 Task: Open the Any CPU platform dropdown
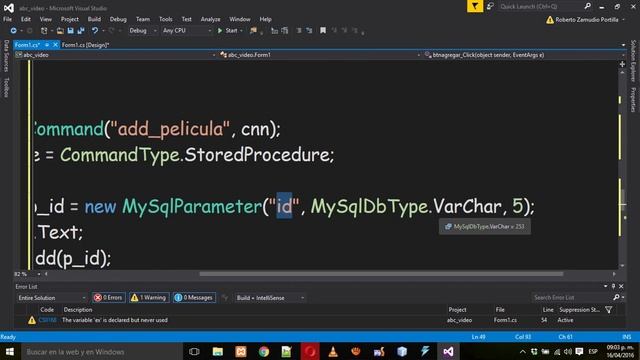click(x=187, y=31)
